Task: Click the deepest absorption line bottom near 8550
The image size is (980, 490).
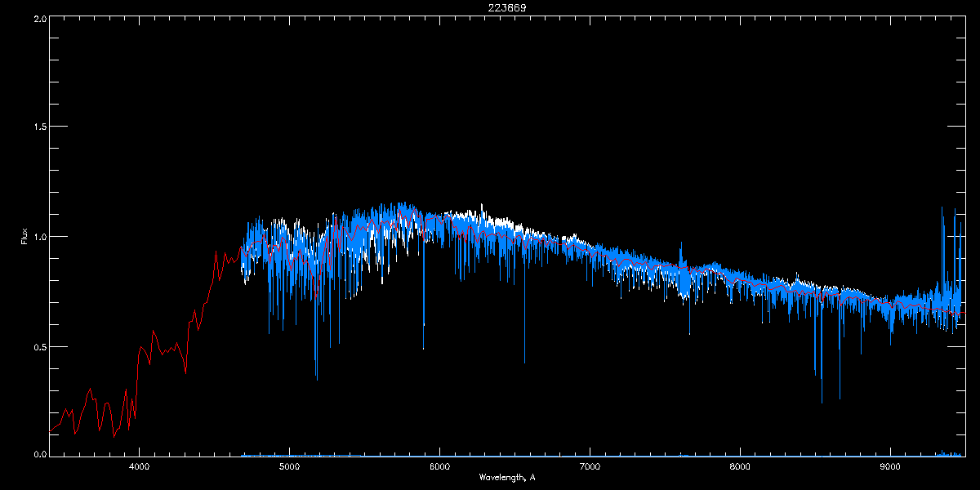Action: (x=822, y=402)
